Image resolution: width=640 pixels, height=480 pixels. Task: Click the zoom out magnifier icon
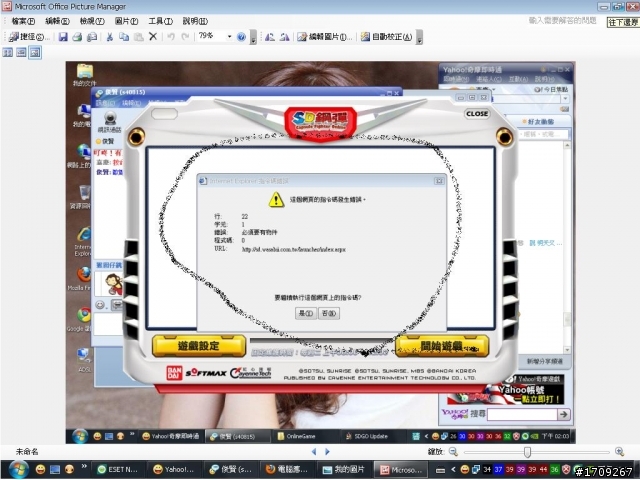tap(453, 452)
